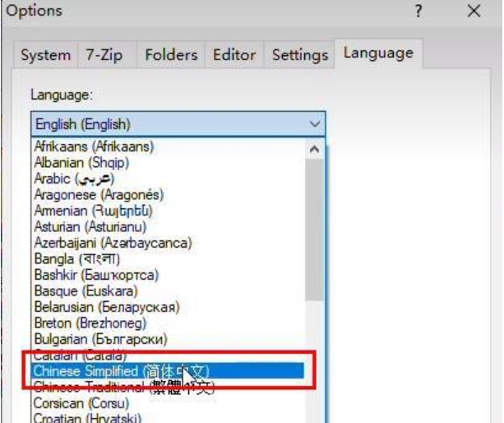Viewport: 504px width, 423px height.
Task: Close the Options dialog window
Action: click(474, 12)
